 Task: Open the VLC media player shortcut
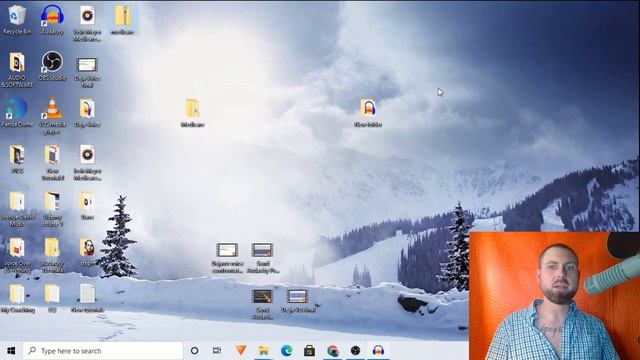[52, 116]
